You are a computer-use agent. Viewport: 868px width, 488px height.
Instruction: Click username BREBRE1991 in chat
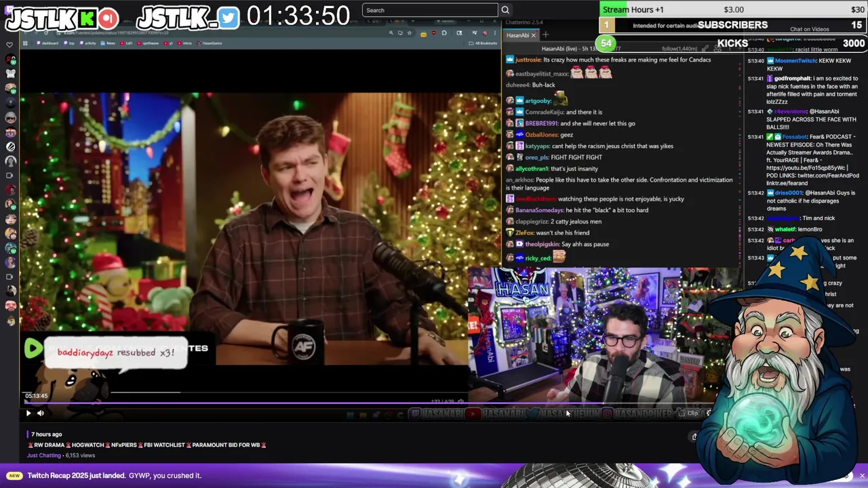541,123
